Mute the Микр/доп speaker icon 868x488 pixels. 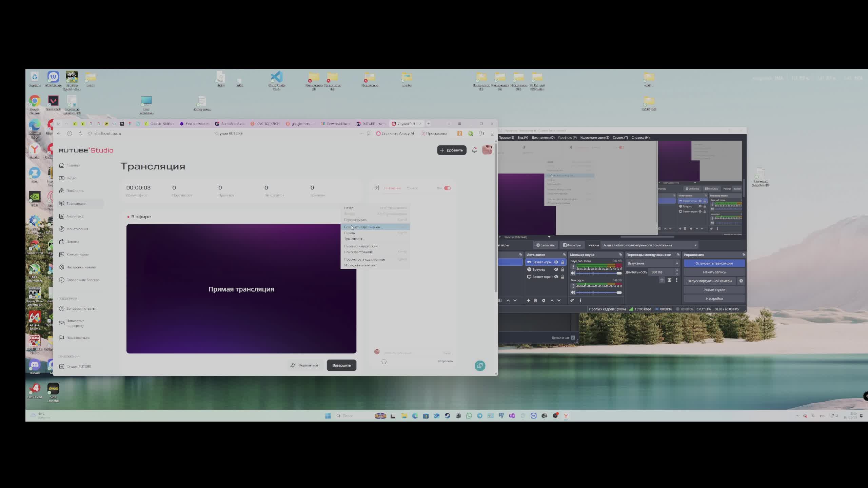click(573, 292)
